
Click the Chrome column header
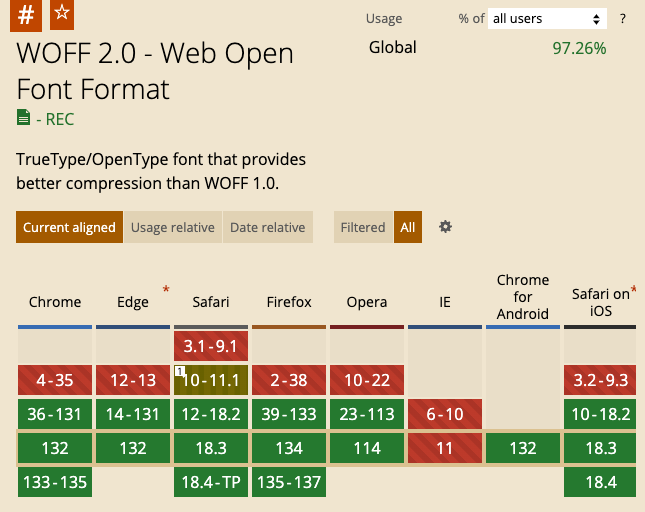click(55, 302)
